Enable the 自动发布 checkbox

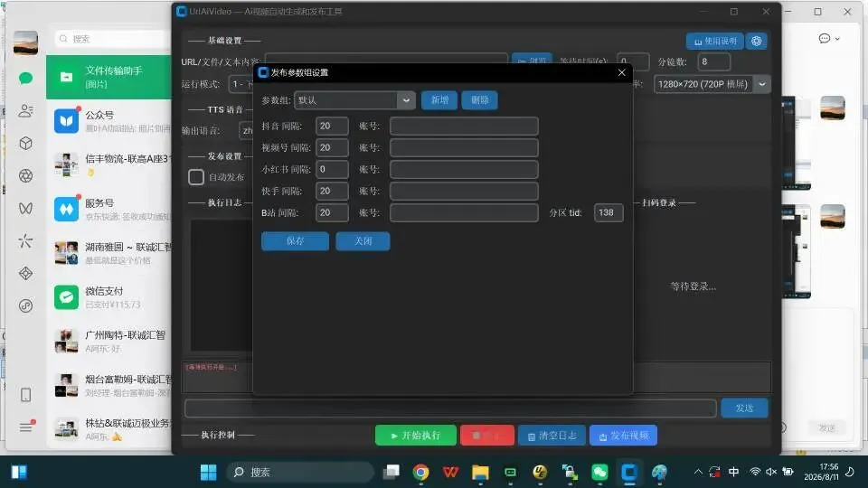point(196,177)
